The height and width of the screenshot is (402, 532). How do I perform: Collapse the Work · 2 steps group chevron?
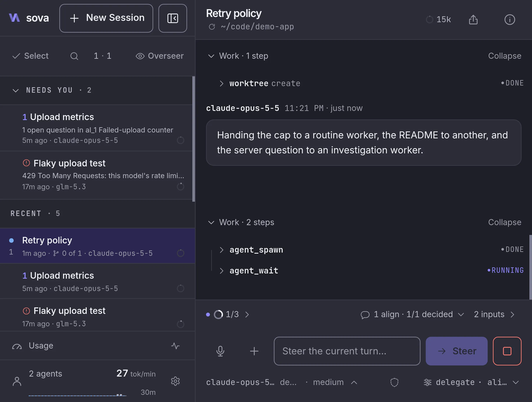pyautogui.click(x=211, y=222)
